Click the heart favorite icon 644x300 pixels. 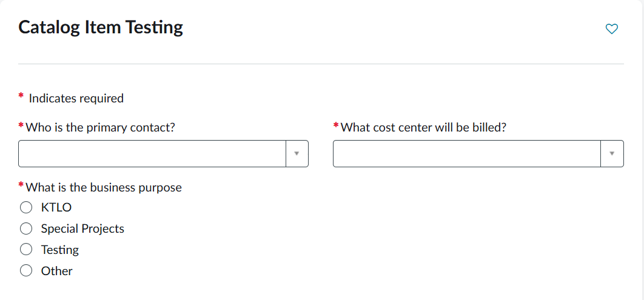[612, 28]
